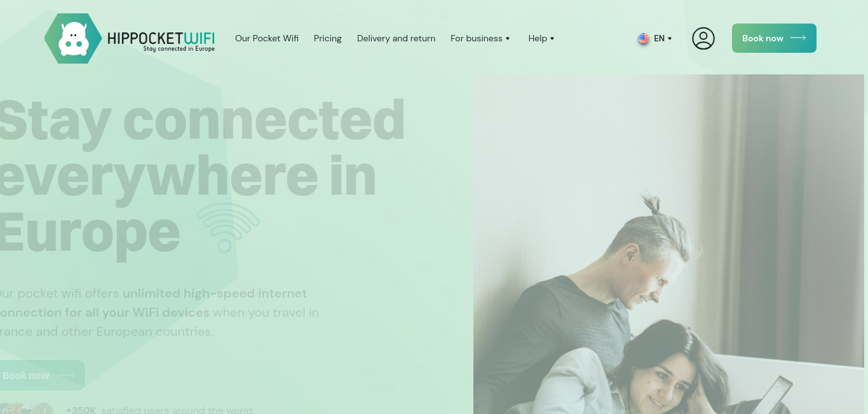Click the wifi signal icon beside Europe
868x414 pixels.
point(227,227)
